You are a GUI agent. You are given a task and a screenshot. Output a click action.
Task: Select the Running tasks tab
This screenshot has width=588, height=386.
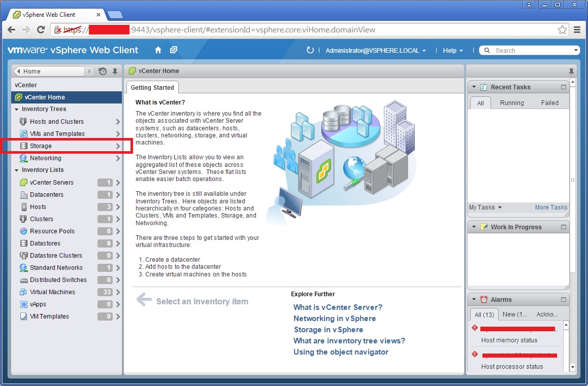[x=512, y=102]
